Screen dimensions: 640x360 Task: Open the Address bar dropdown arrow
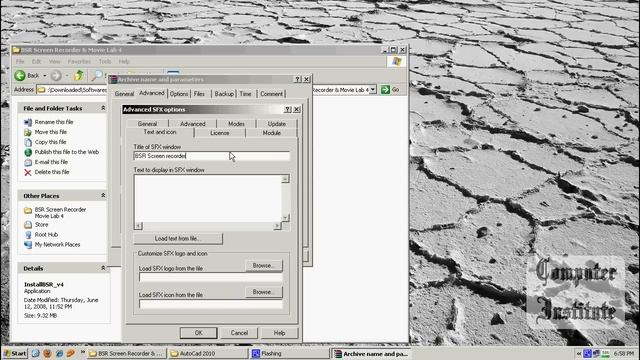point(373,89)
